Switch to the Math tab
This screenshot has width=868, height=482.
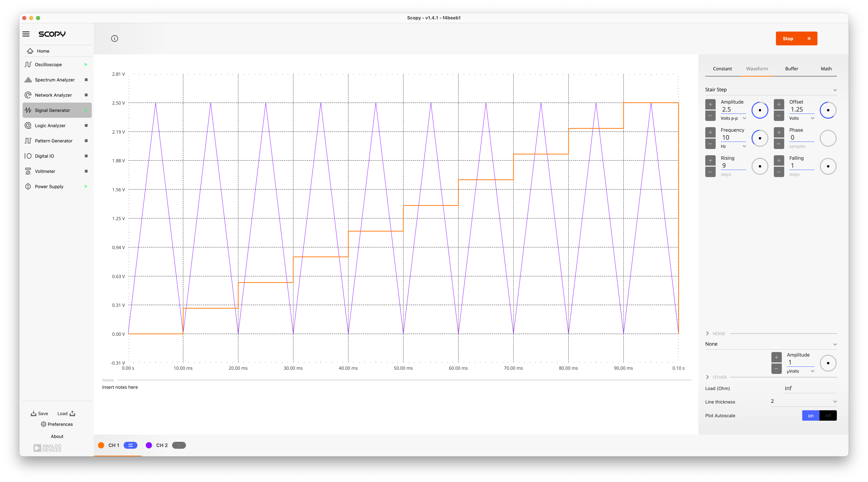pos(826,68)
